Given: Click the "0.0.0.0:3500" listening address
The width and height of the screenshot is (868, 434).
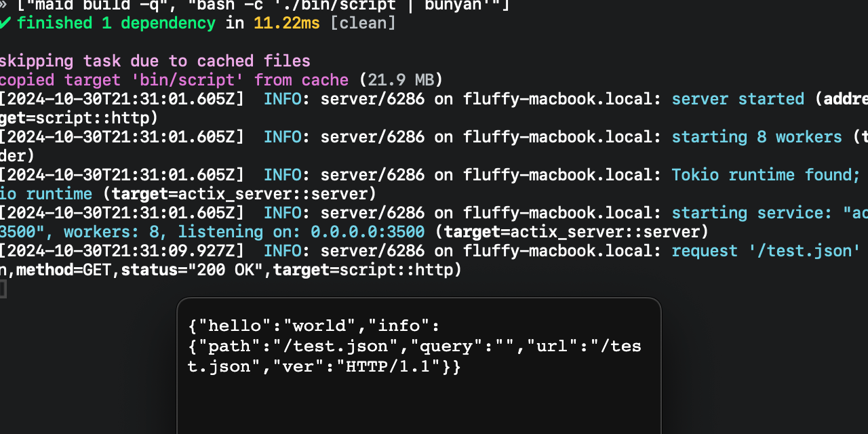Looking at the screenshot, I should 368,232.
